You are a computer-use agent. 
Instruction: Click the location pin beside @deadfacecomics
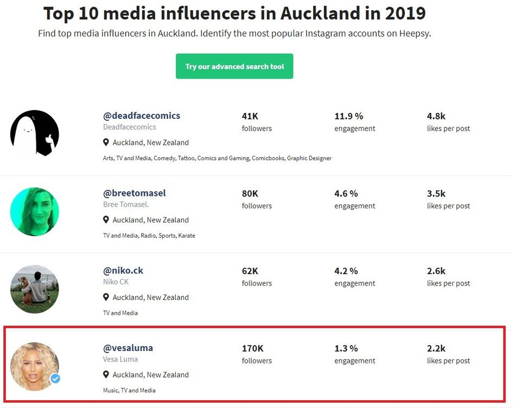coord(106,143)
